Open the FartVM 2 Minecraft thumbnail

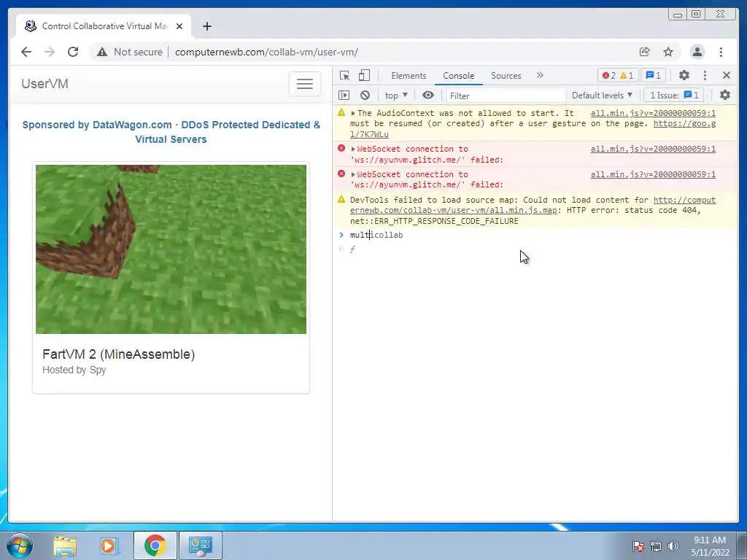(x=171, y=249)
